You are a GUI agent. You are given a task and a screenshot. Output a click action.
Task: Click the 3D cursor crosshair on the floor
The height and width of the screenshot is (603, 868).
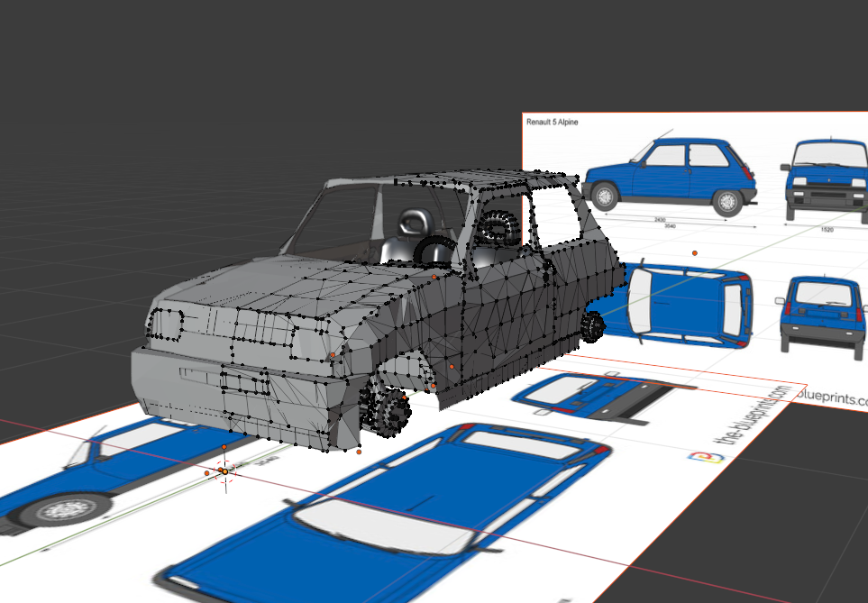(x=225, y=471)
